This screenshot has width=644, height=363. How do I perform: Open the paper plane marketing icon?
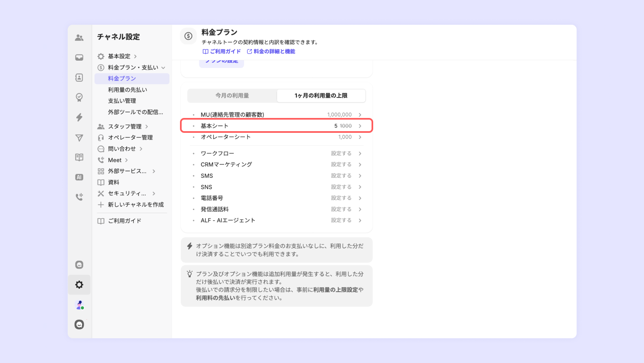(x=79, y=138)
